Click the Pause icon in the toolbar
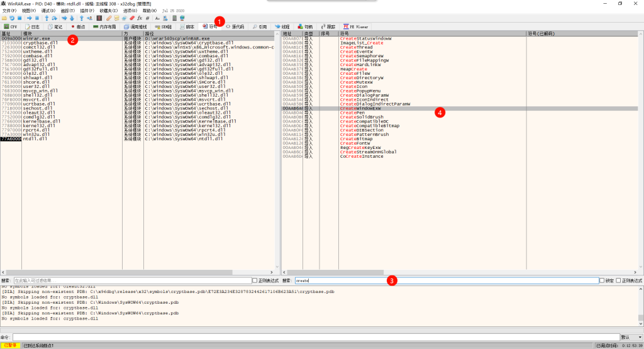This screenshot has width=644, height=349. click(x=37, y=18)
